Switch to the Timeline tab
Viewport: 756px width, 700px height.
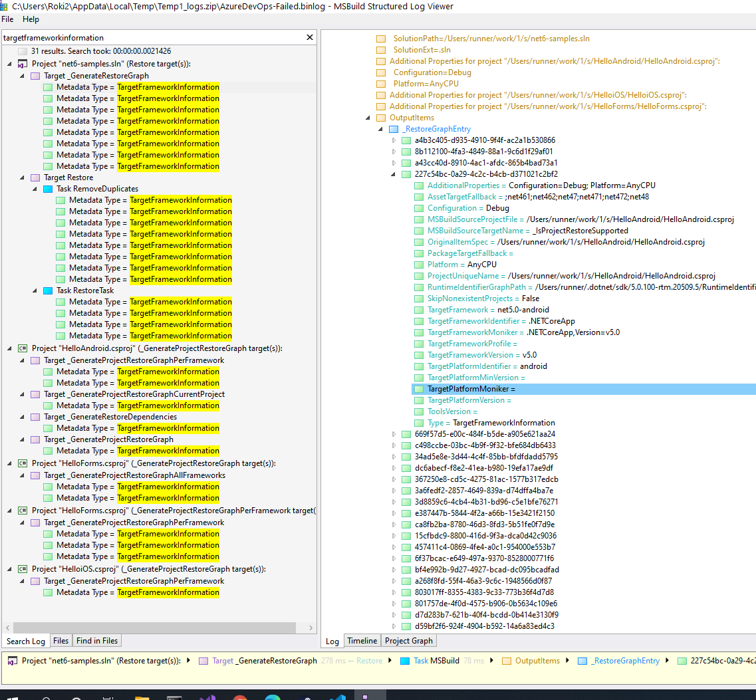(362, 641)
